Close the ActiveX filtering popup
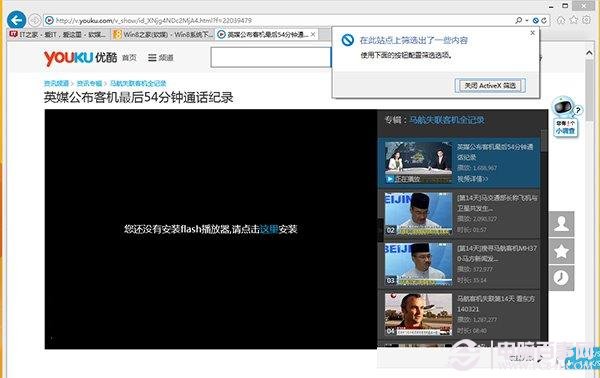The width and height of the screenshot is (600, 378). (532, 33)
